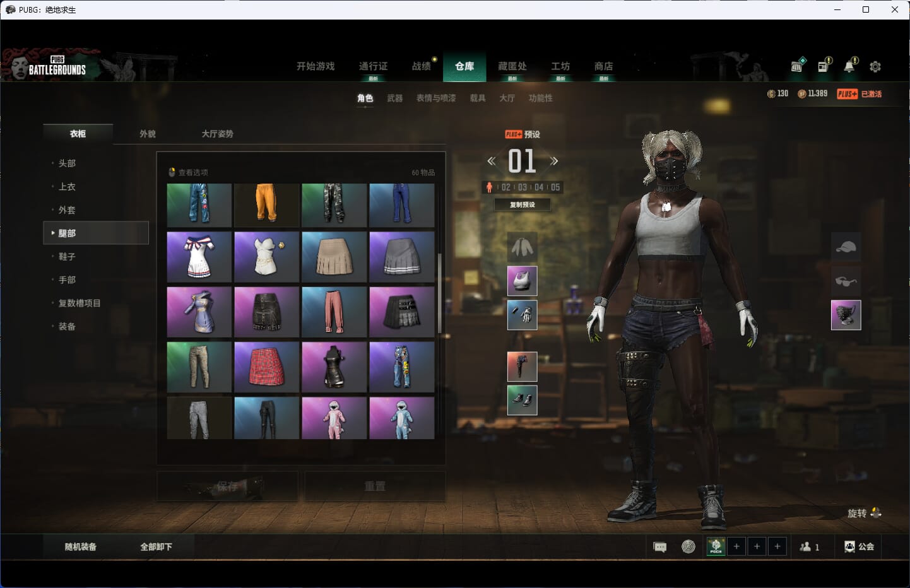Select the red character preset icon
Screen dimensions: 910x588
(489, 187)
